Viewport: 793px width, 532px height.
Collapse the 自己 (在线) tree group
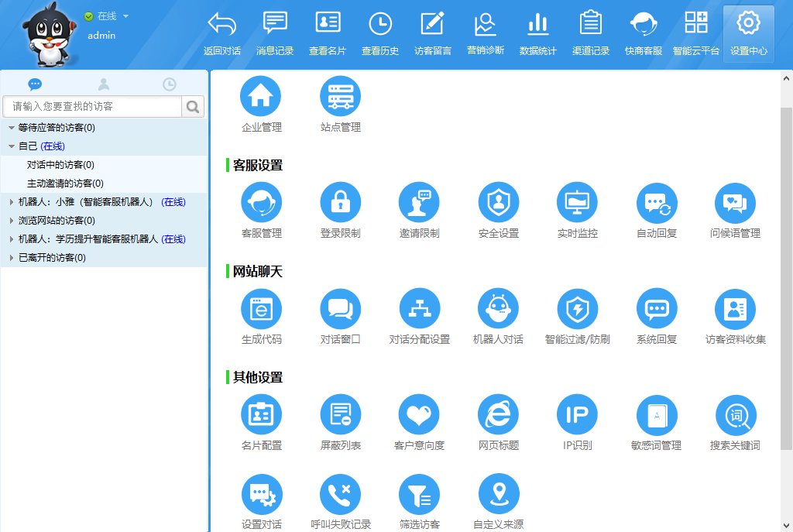[x=11, y=146]
